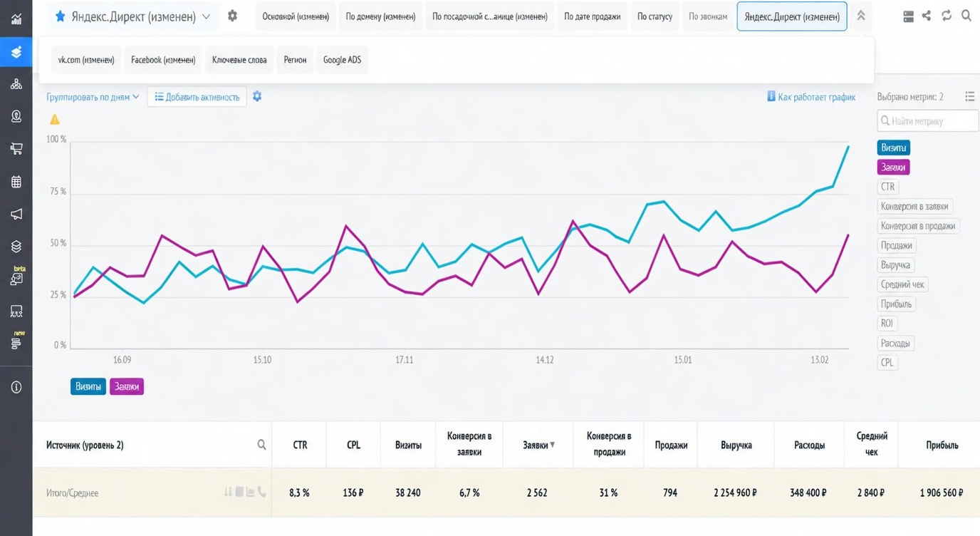The height and width of the screenshot is (536, 980).
Task: Select the Google ADS tab
Action: click(342, 60)
